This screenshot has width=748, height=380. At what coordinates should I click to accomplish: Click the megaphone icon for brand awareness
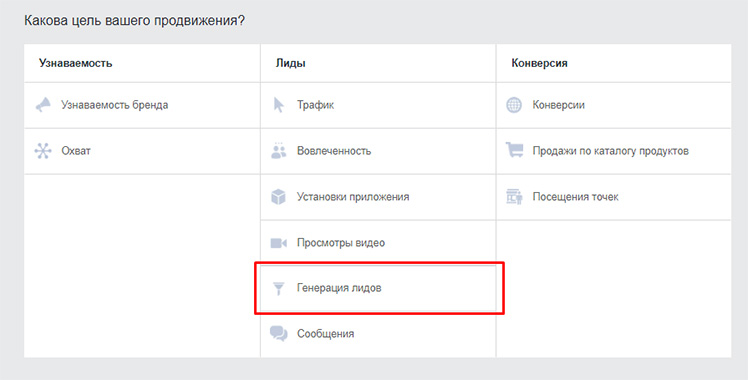click(x=43, y=105)
